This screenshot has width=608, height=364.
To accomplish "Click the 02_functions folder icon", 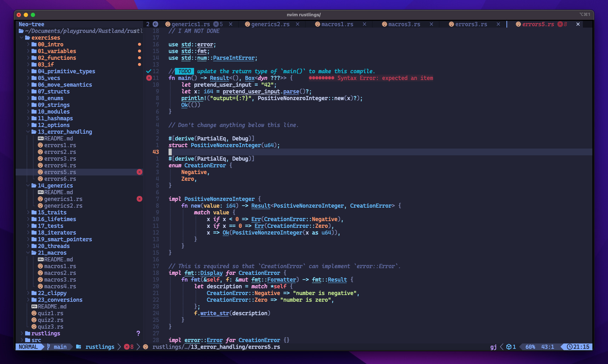I will (34, 58).
